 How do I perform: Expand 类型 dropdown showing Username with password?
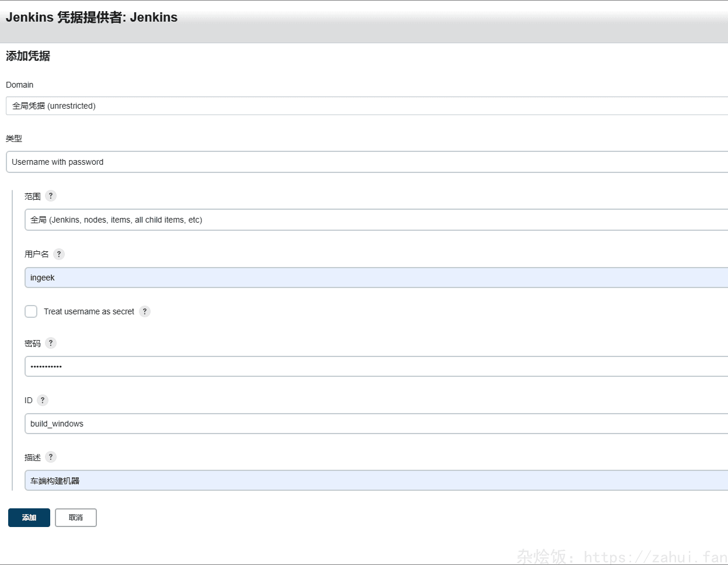click(367, 162)
